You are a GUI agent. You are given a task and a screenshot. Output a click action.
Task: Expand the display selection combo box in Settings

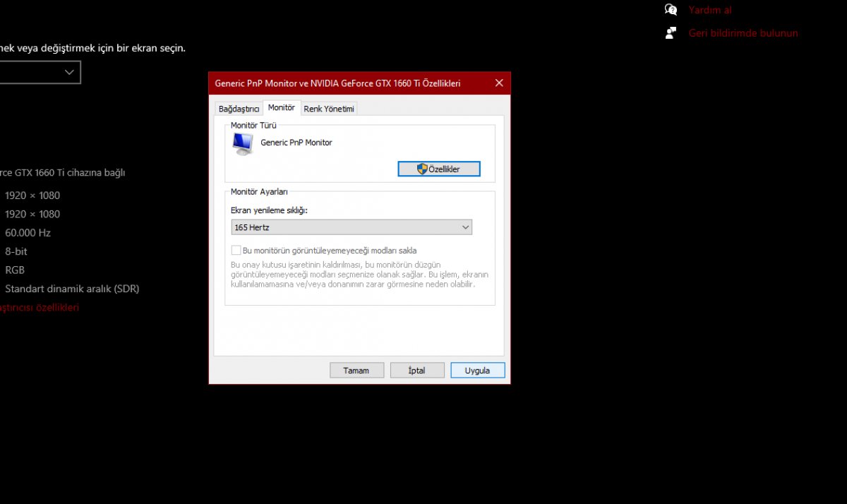click(x=40, y=72)
